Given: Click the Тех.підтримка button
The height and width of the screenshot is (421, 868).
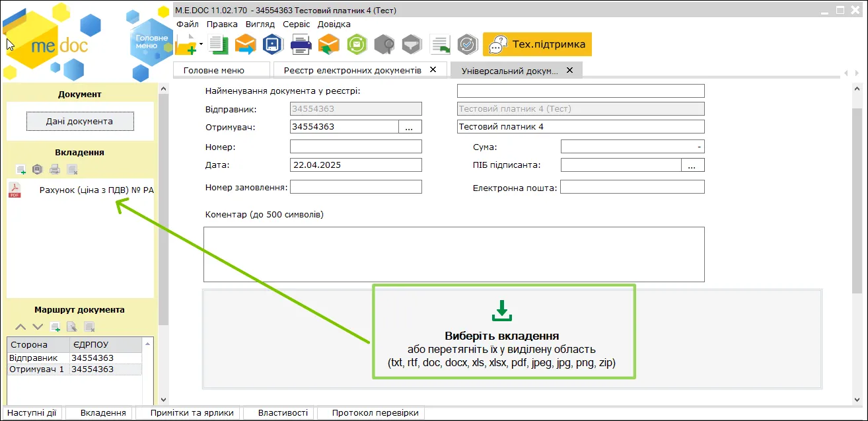Looking at the screenshot, I should pos(537,45).
